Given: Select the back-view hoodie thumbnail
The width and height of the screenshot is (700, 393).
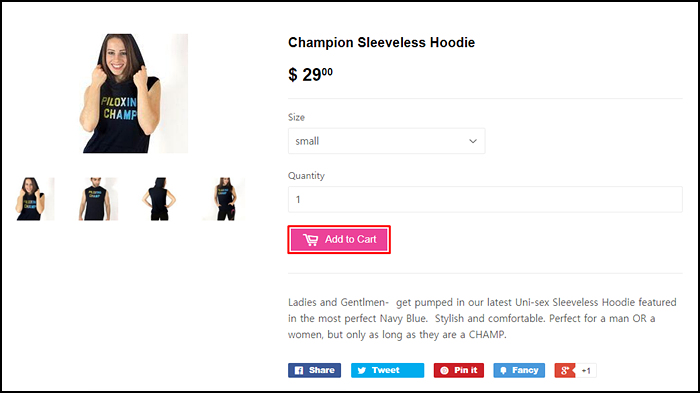Looking at the screenshot, I should (x=159, y=199).
